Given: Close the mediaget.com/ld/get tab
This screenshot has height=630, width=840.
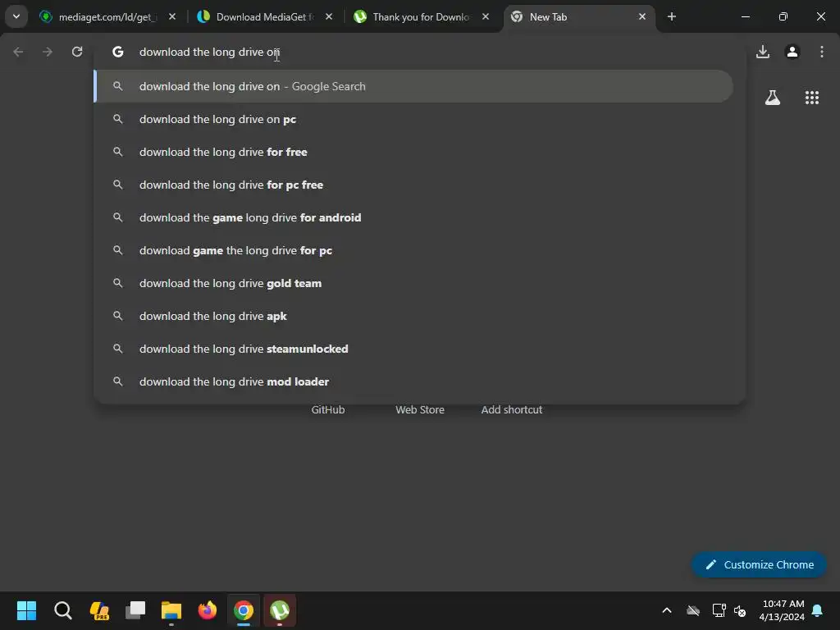Looking at the screenshot, I should coord(172,16).
